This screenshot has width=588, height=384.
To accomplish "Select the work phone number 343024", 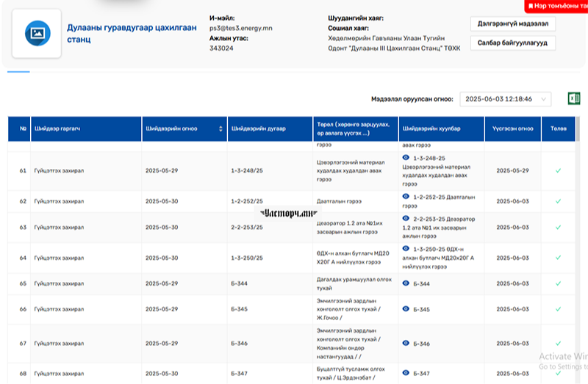I will pyautogui.click(x=221, y=48).
